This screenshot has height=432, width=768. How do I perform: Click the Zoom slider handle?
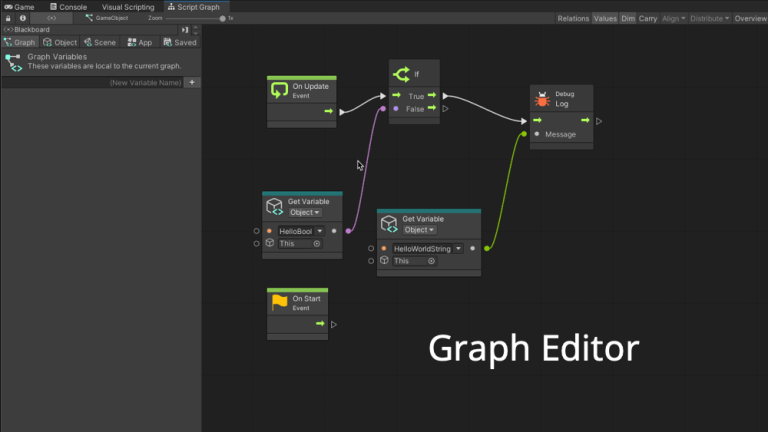(x=222, y=18)
